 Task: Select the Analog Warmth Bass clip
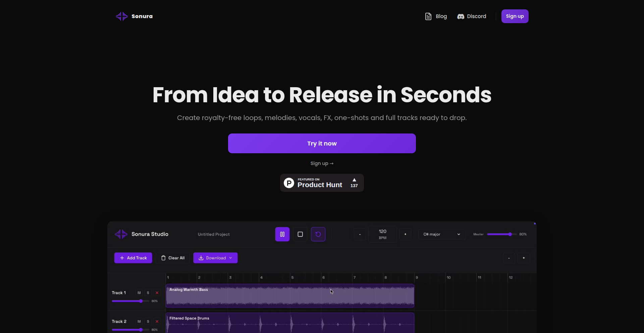coord(290,296)
